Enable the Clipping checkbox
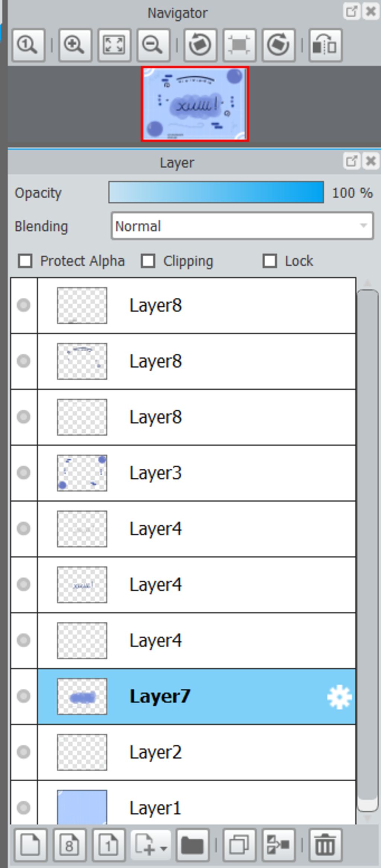Image resolution: width=381 pixels, height=868 pixels. point(148,261)
